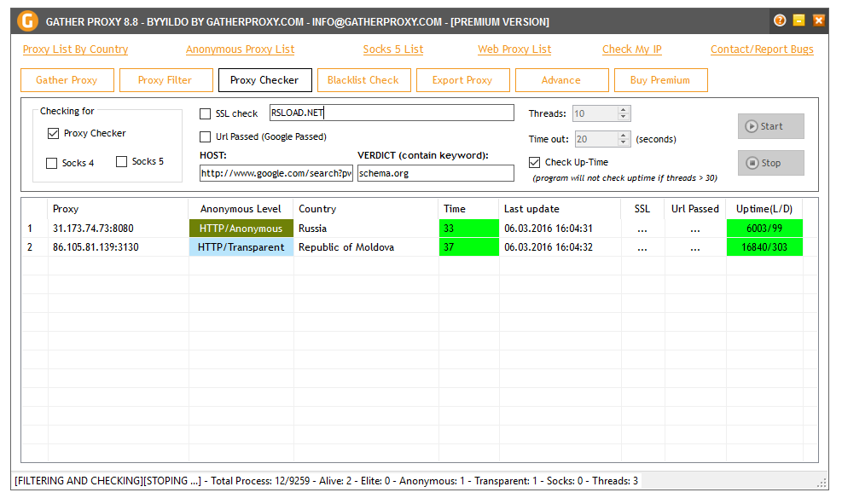The height and width of the screenshot is (504, 842).
Task: Click the uptime cell 16840/303
Action: 764,247
